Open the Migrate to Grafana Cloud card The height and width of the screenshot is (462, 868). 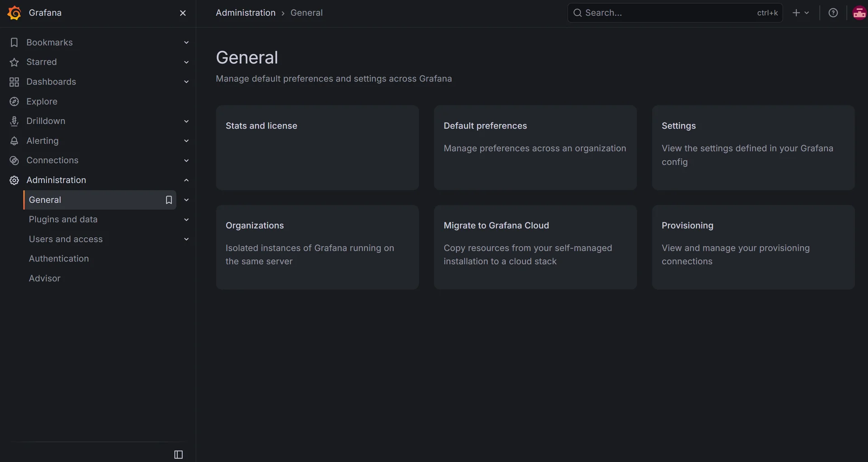[535, 247]
